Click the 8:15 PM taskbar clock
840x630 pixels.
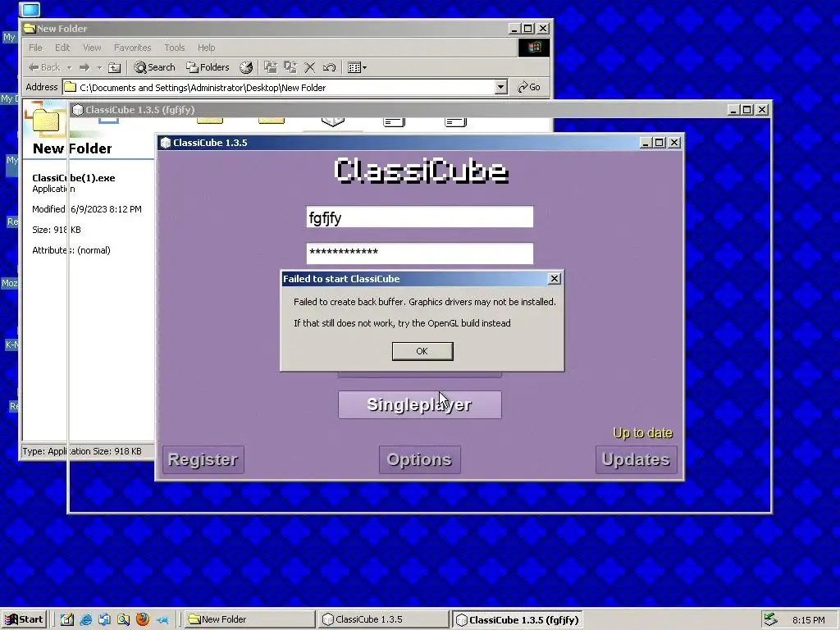click(x=809, y=620)
